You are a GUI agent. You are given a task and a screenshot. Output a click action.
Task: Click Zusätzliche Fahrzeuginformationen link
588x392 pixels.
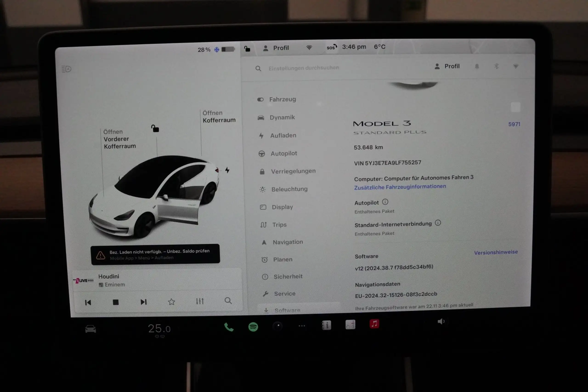pyautogui.click(x=400, y=187)
